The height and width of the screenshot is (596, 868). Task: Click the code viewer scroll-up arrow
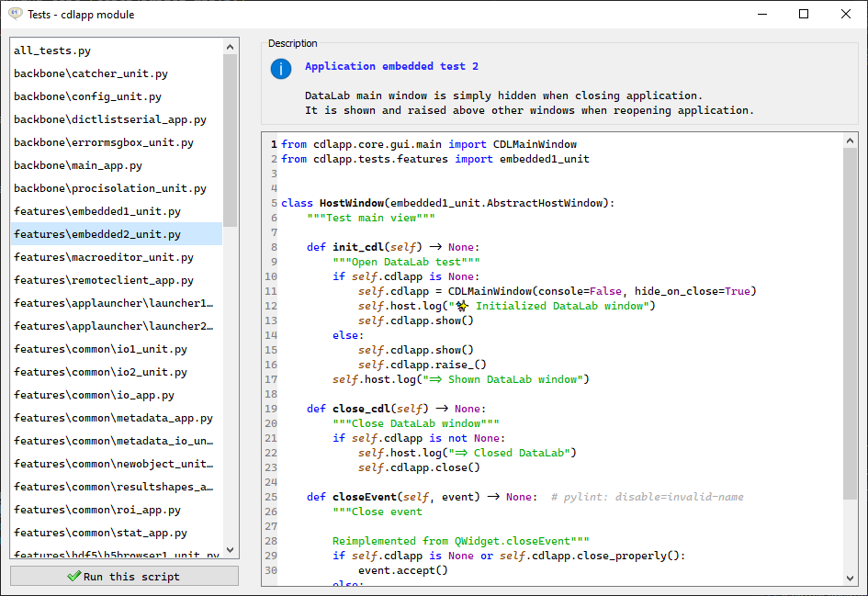click(851, 141)
